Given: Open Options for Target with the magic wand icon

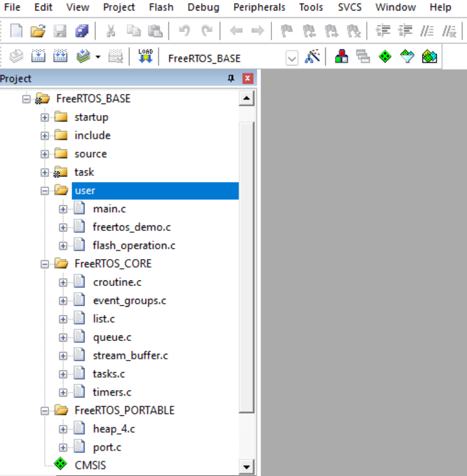Looking at the screenshot, I should [312, 56].
